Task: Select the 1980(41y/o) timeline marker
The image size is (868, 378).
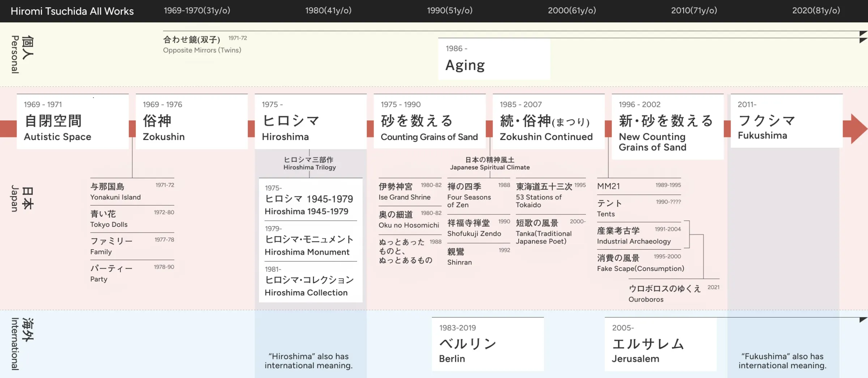Action: (328, 10)
